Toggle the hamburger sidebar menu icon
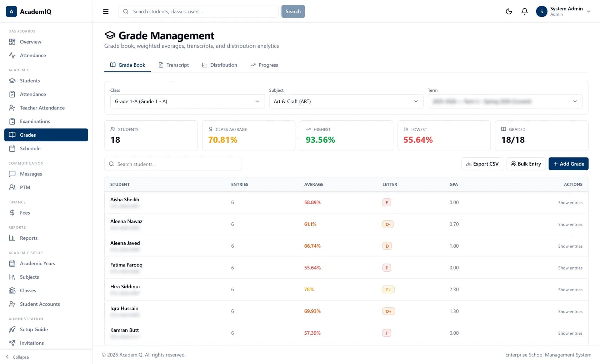 pos(106,11)
